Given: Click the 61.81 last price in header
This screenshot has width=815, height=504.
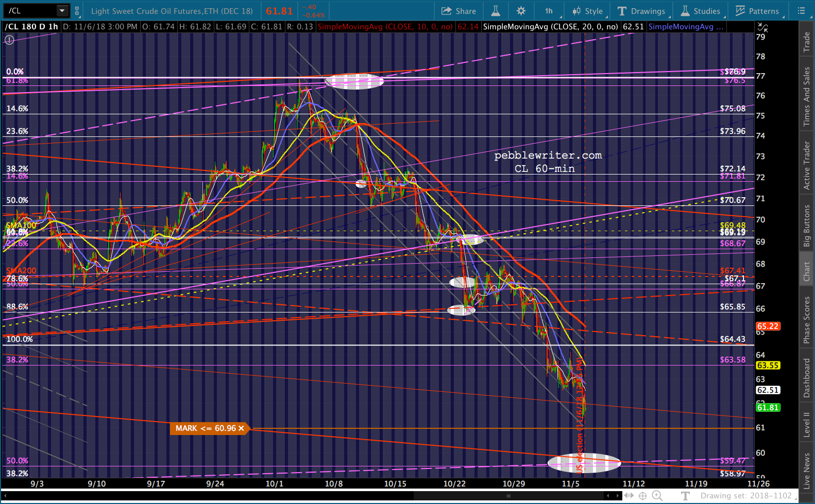Looking at the screenshot, I should 279,11.
